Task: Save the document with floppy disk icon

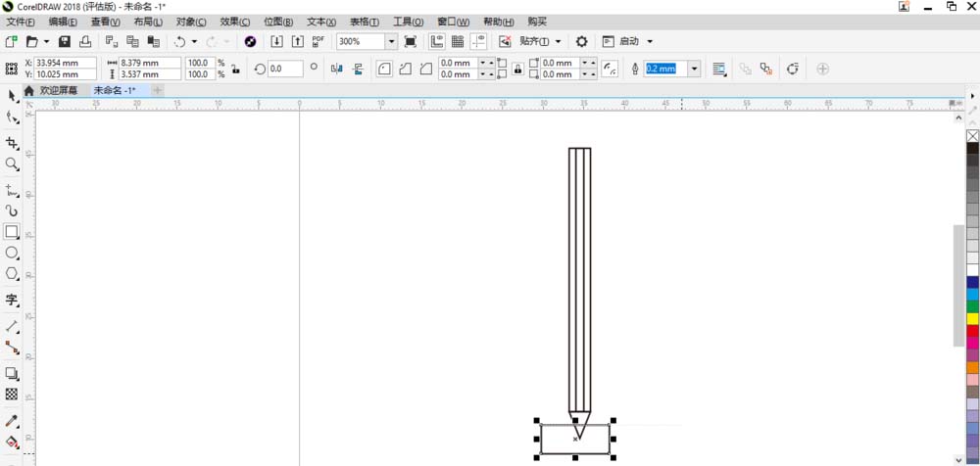Action: pos(65,42)
